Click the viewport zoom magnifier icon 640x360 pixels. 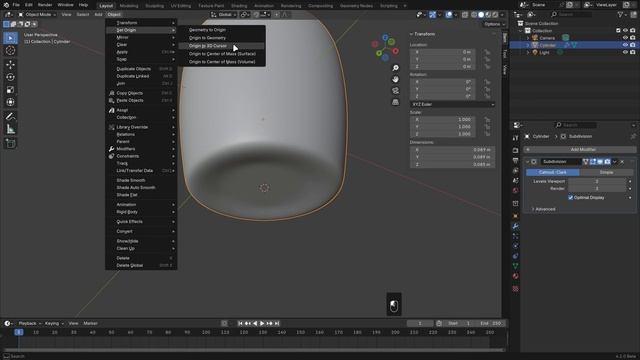pyautogui.click(x=395, y=68)
